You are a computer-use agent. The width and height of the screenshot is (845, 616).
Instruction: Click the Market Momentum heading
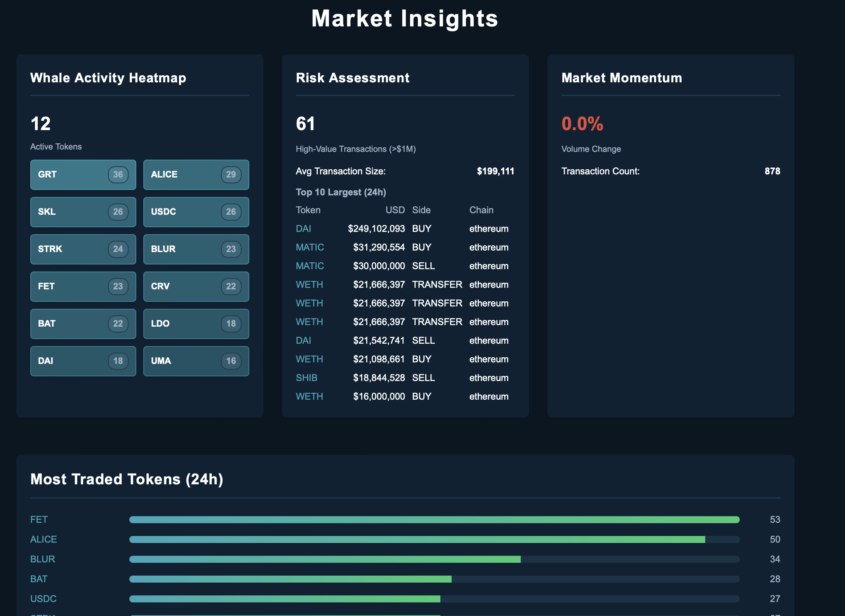click(621, 78)
